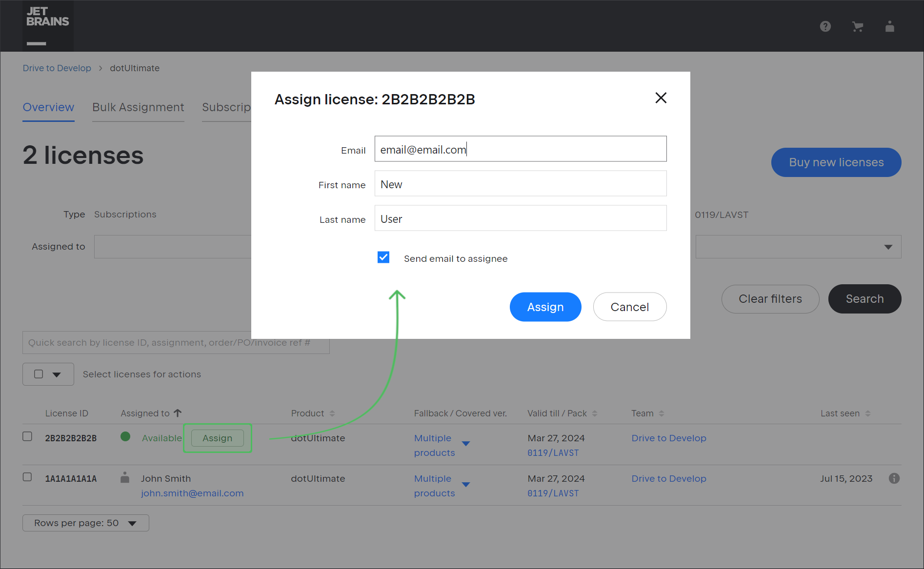Select the checkbox for license 2B2B2B2B2B
This screenshot has height=569, width=924.
(x=27, y=436)
